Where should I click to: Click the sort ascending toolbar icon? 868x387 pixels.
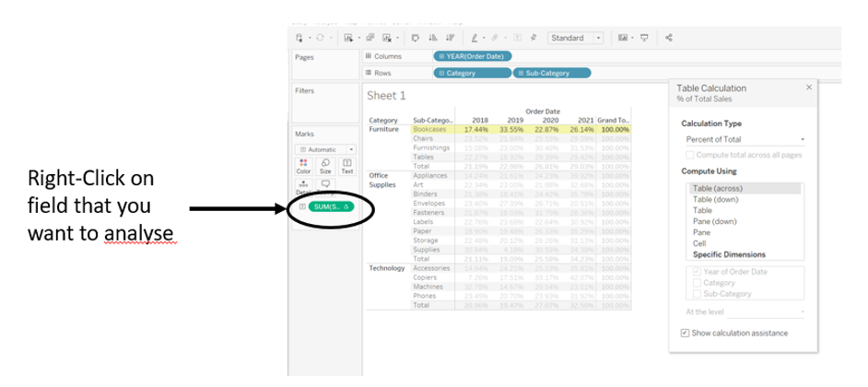(x=432, y=38)
